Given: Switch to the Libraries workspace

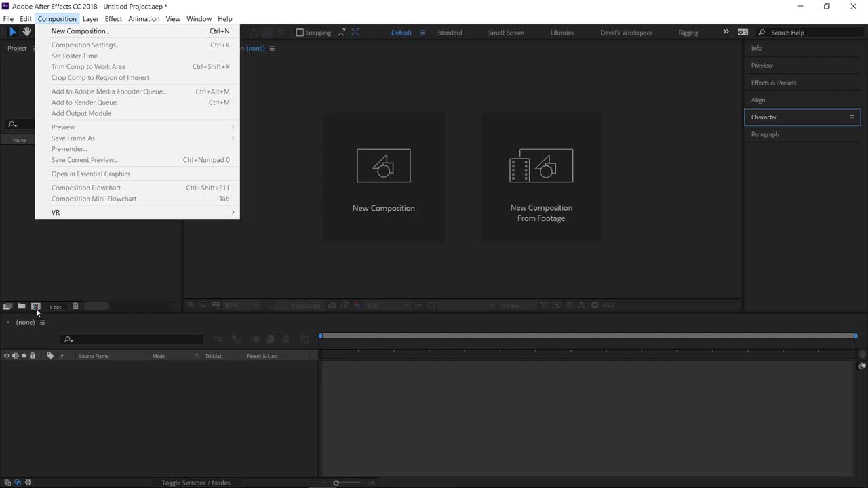Looking at the screenshot, I should (x=561, y=33).
